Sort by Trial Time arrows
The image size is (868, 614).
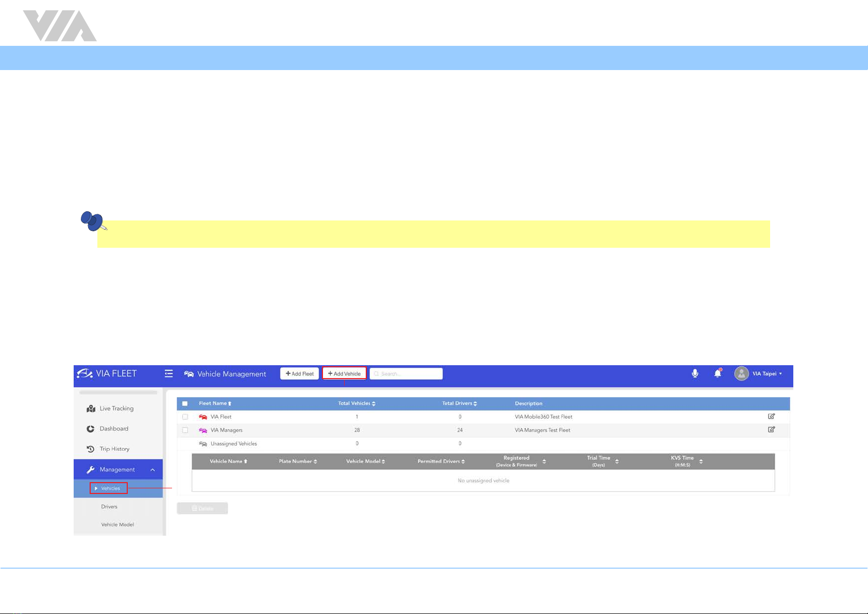point(617,461)
